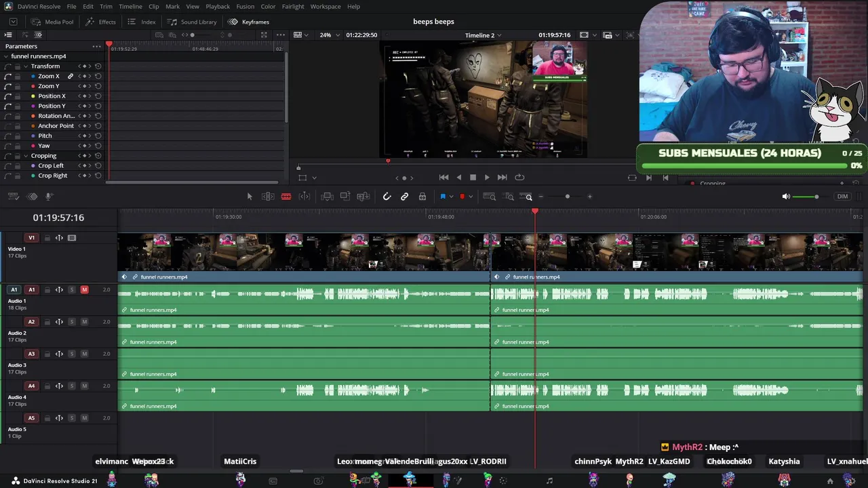Jump to first frame of timeline
The width and height of the screenshot is (868, 488).
pos(443,178)
